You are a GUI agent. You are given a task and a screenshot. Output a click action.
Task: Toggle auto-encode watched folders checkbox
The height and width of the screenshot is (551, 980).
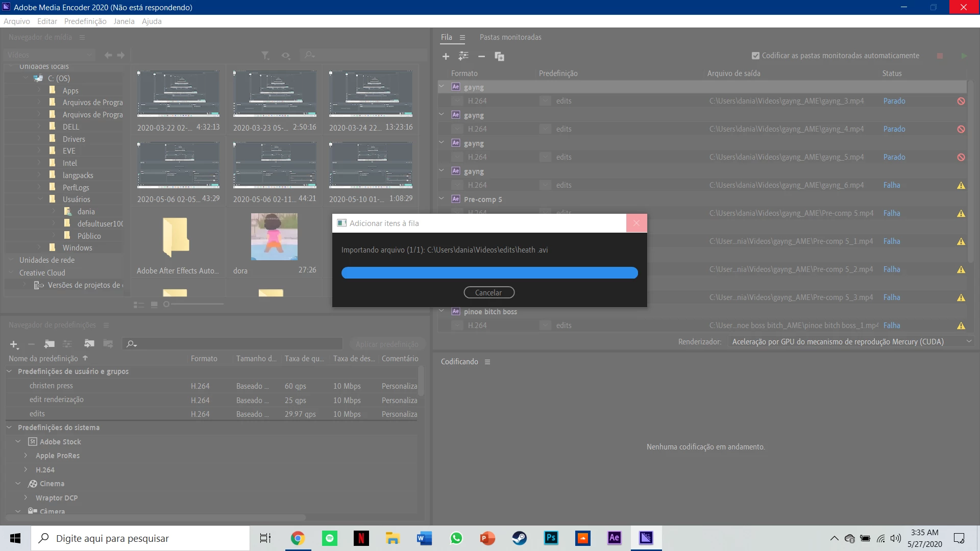pyautogui.click(x=755, y=56)
